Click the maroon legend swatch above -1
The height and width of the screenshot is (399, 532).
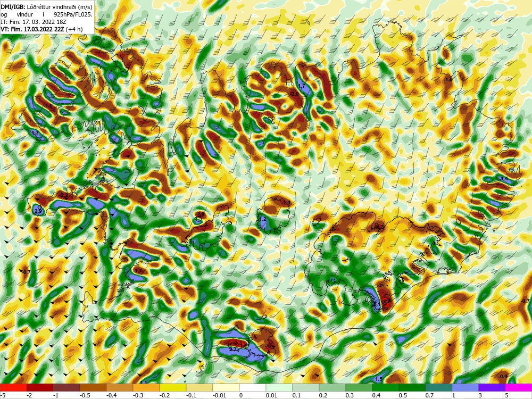66,387
